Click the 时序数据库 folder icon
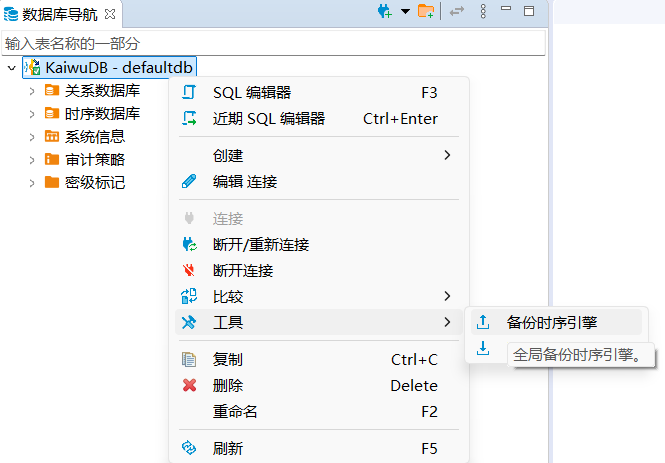 (x=52, y=113)
